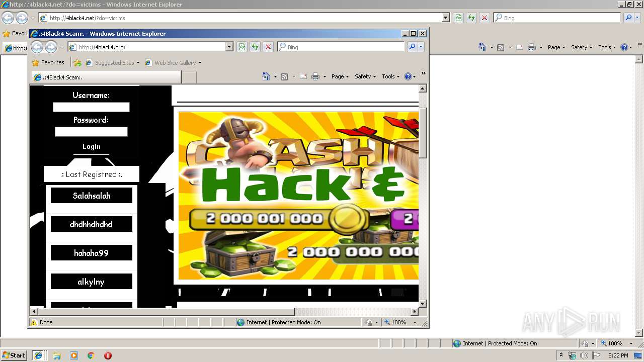Click Read mail icon in front window
Image resolution: width=644 pixels, height=362 pixels.
303,76
